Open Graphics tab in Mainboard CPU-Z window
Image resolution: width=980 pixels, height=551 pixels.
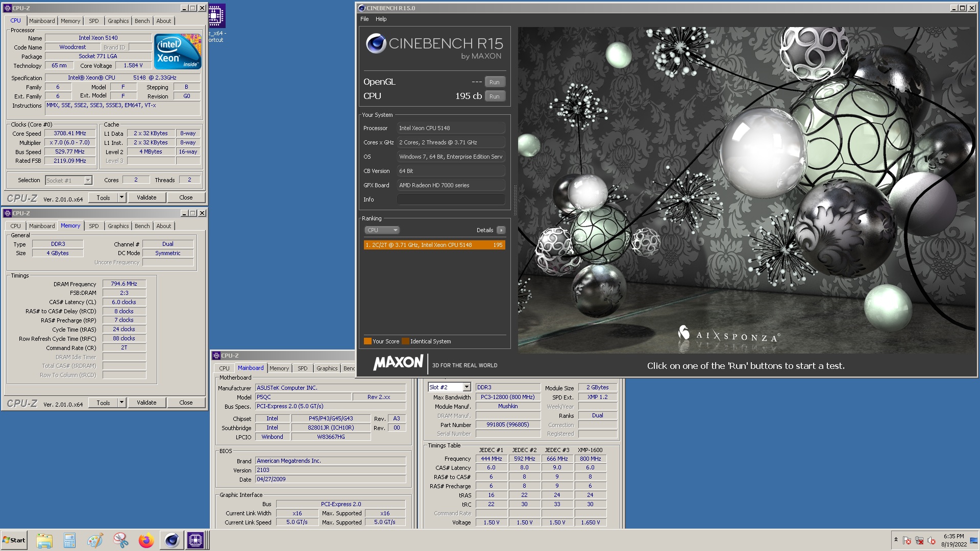[327, 368]
